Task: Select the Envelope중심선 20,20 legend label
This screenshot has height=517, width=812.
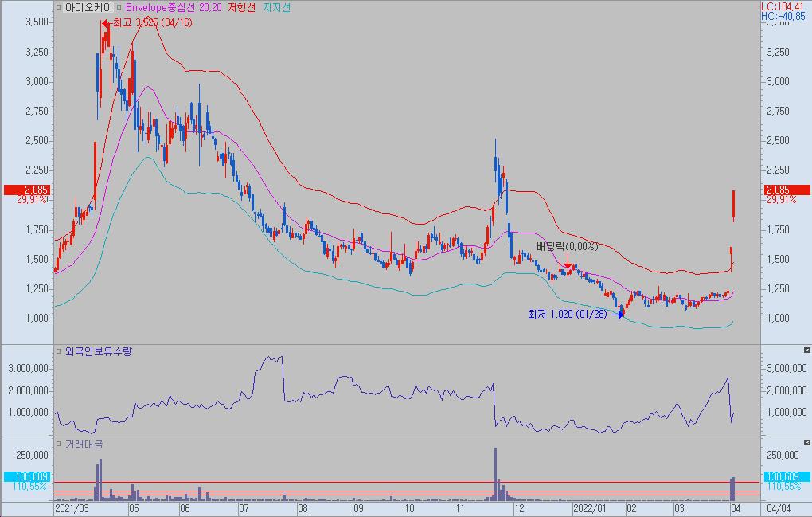Action: tap(174, 8)
